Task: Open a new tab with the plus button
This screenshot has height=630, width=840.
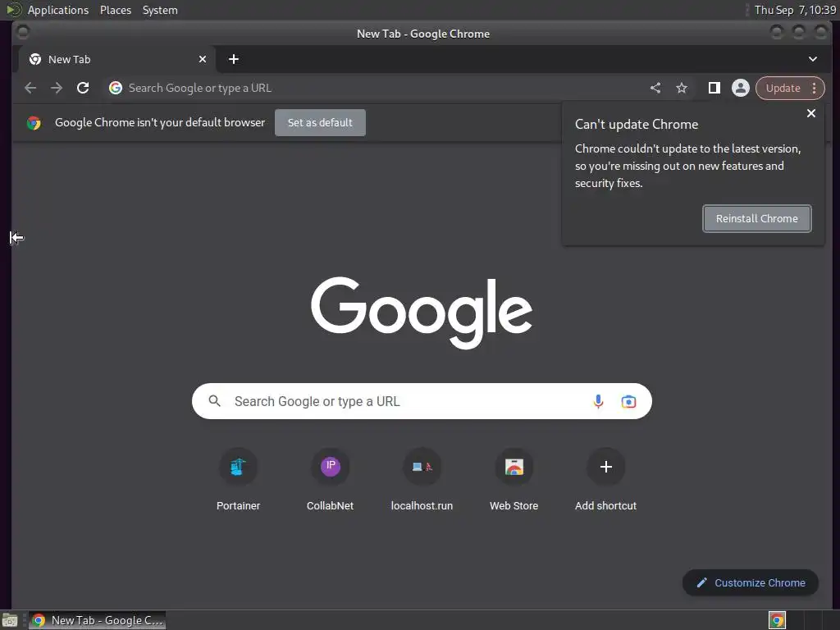Action: [234, 59]
